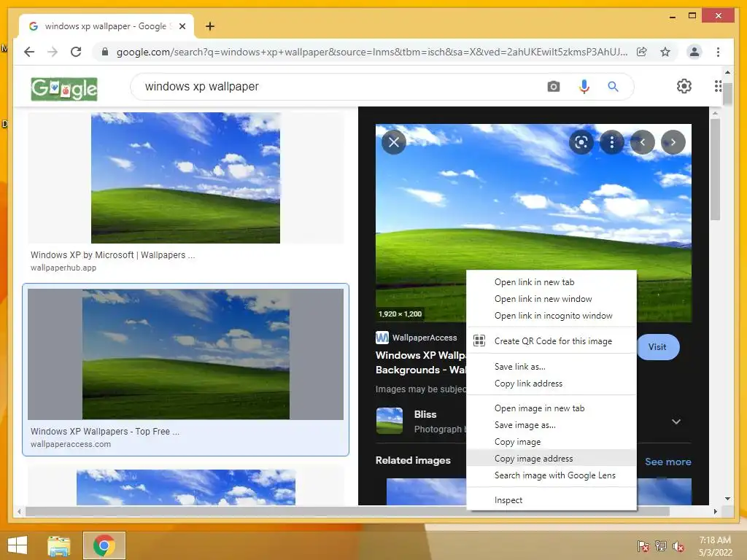This screenshot has width=747, height=560.
Task: Go back to the previous page
Action: 29,52
